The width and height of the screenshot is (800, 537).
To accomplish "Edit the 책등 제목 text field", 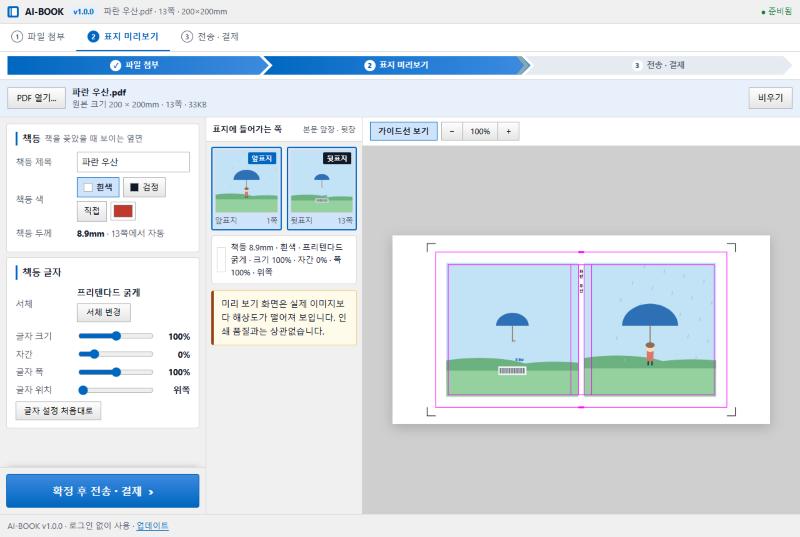I will coord(133,162).
